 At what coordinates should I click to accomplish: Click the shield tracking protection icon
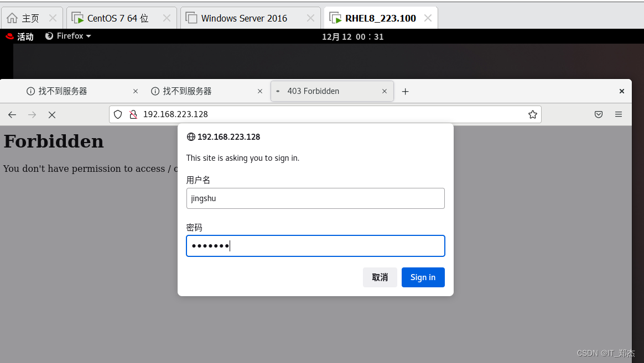[x=118, y=114]
